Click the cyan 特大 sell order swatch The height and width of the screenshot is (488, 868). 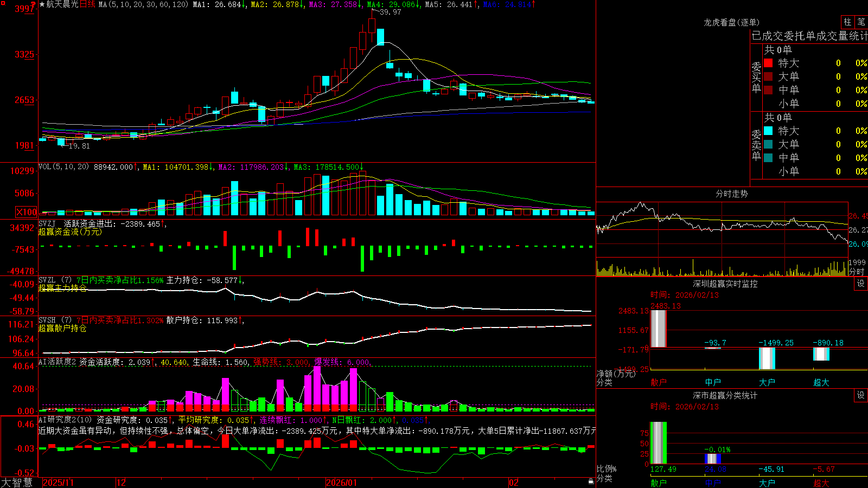768,131
